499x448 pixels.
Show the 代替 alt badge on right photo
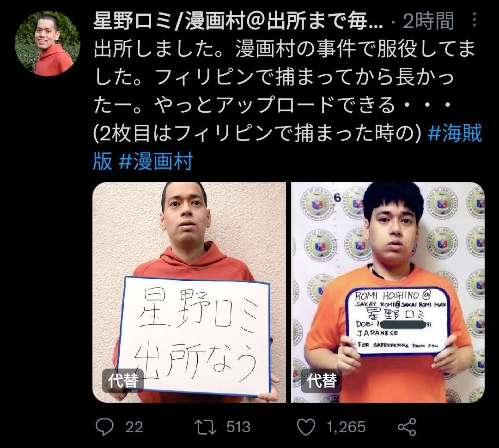[322, 381]
